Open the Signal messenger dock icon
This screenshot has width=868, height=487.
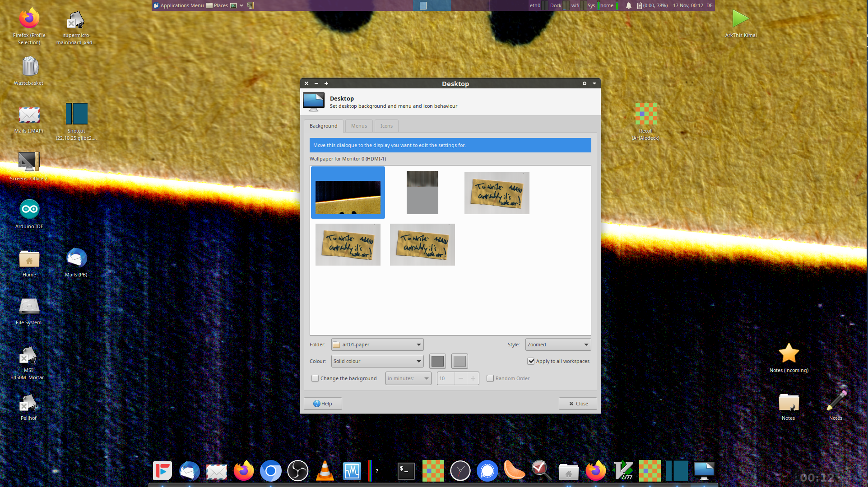point(487,471)
